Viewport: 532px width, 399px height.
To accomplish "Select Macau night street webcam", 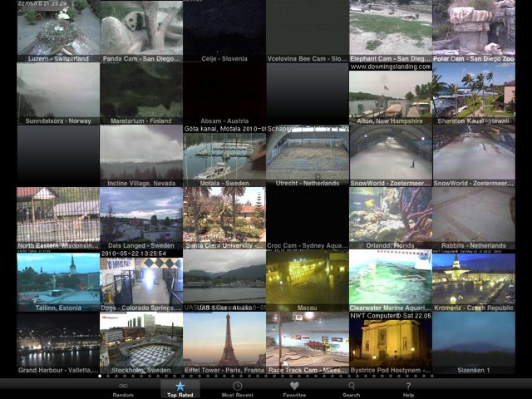I will click(308, 281).
